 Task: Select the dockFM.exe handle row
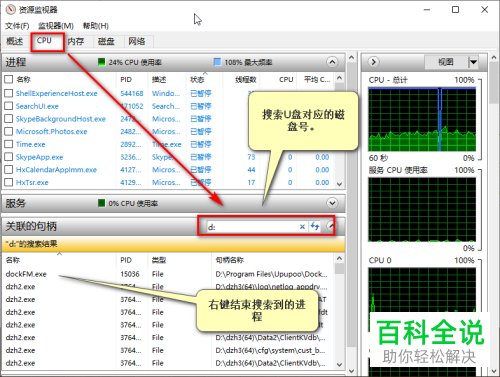pos(168,274)
